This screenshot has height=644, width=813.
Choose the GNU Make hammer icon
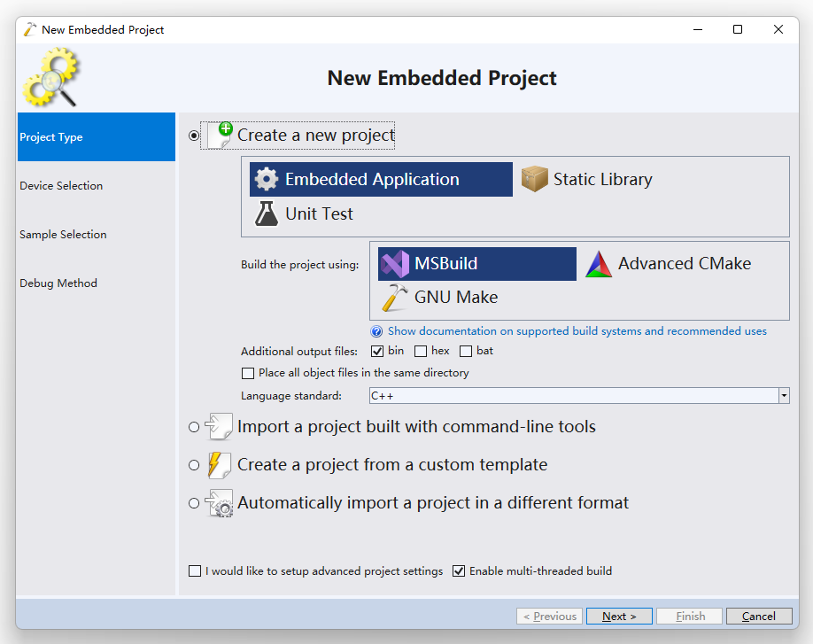[395, 298]
